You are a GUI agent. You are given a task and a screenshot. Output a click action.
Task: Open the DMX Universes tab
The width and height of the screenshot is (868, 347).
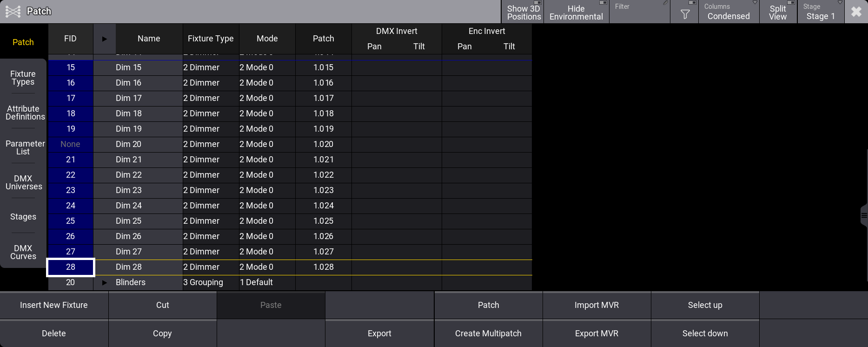click(x=23, y=182)
